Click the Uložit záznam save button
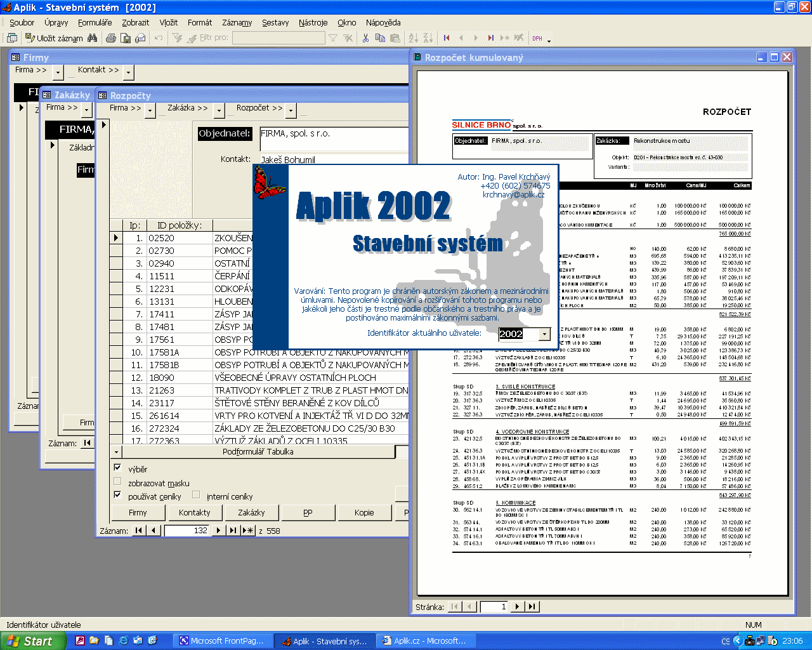This screenshot has width=812, height=650. tap(54, 38)
